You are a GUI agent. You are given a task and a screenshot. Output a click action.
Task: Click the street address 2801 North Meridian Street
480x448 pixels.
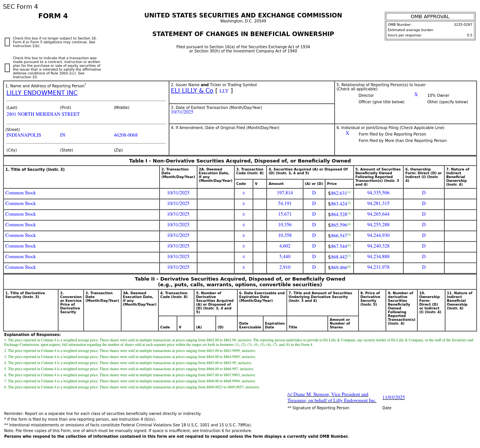click(43, 114)
